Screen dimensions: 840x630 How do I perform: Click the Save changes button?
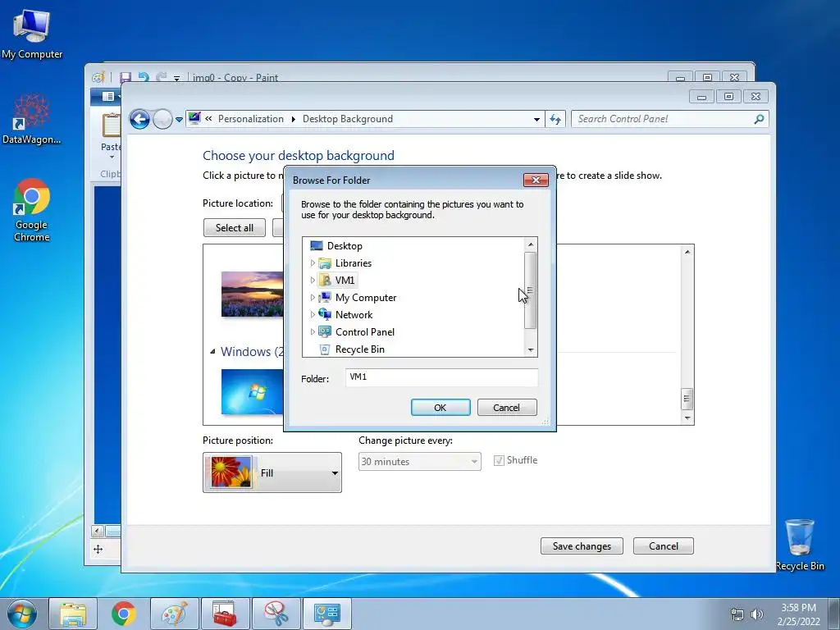(x=582, y=546)
